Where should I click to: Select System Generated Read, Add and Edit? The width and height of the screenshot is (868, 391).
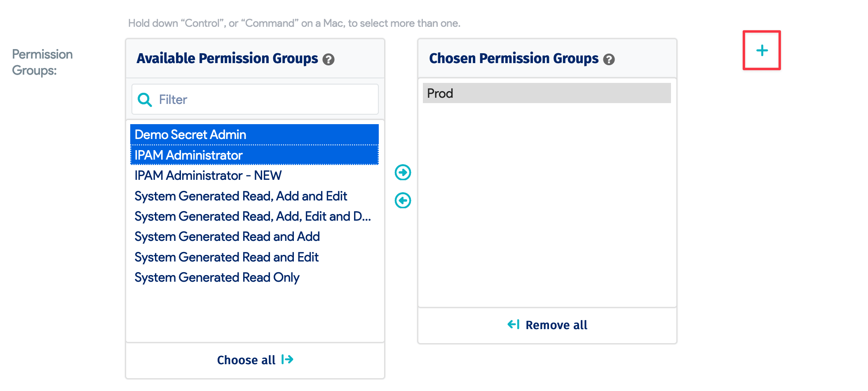[x=241, y=196]
